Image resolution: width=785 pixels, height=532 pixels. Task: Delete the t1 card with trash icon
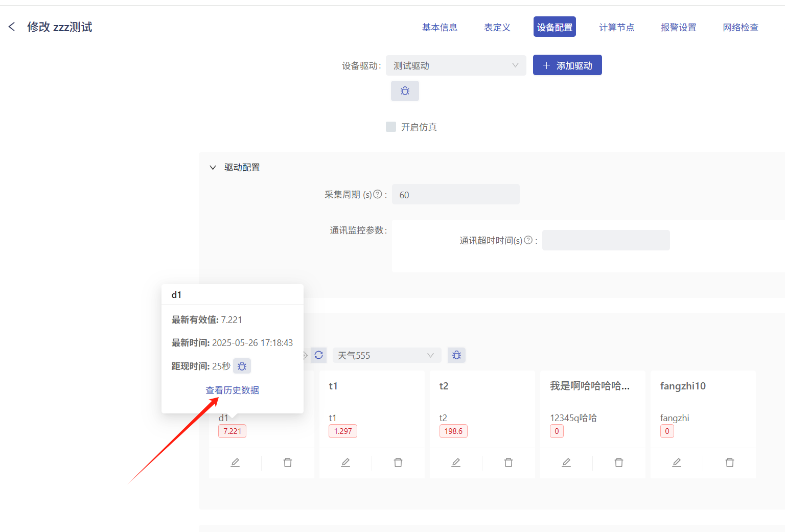tap(398, 462)
